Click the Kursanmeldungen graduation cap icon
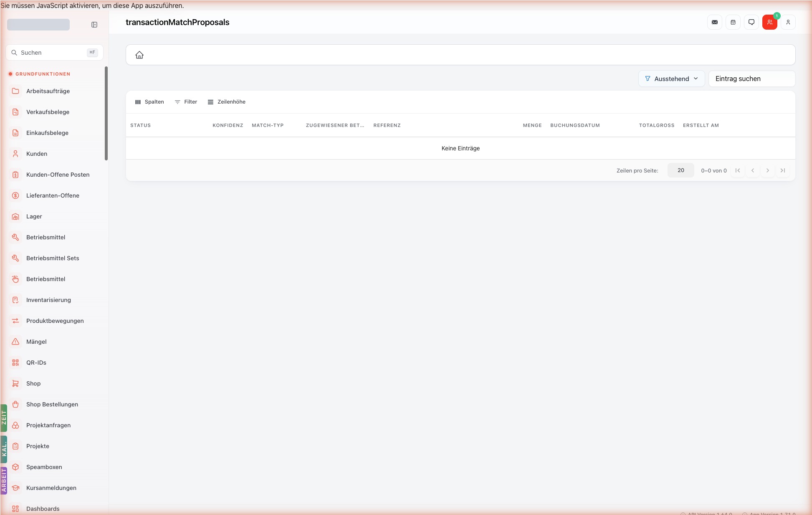 pos(15,488)
